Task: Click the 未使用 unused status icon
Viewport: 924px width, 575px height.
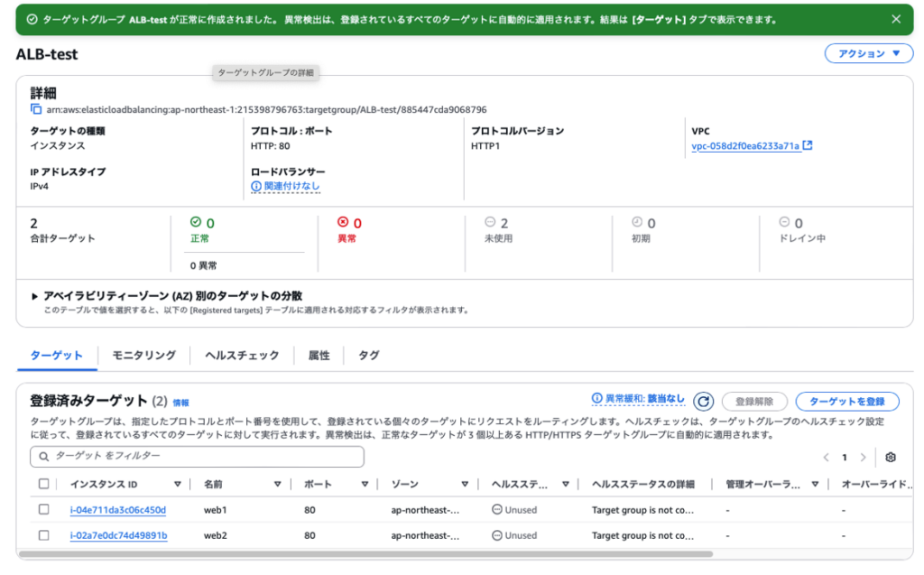Action: tap(490, 222)
